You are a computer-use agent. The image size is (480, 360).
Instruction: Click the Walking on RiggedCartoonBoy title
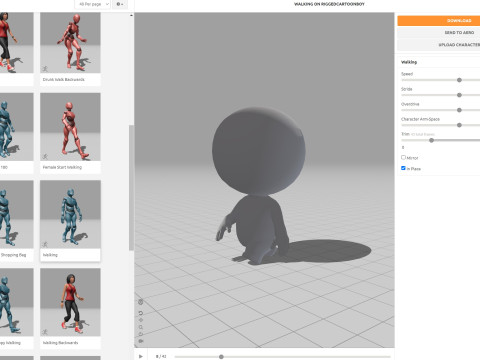coord(329,4)
